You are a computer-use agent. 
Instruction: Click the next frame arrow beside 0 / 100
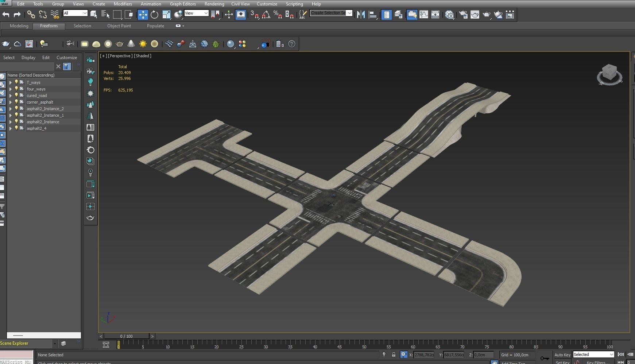click(152, 336)
